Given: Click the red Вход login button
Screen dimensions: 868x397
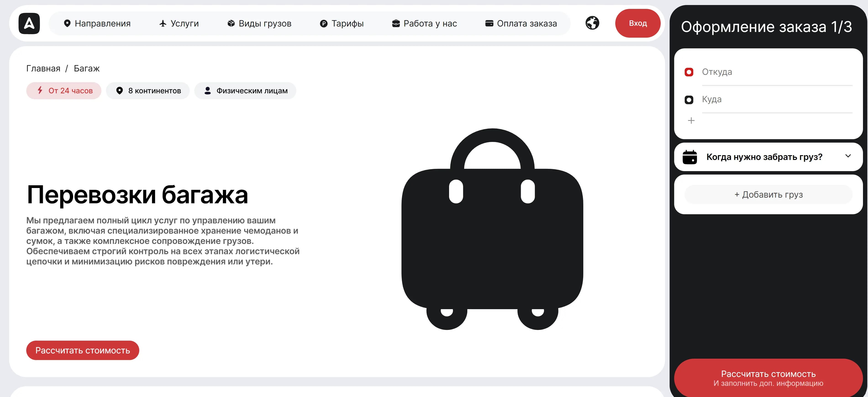Looking at the screenshot, I should [637, 23].
